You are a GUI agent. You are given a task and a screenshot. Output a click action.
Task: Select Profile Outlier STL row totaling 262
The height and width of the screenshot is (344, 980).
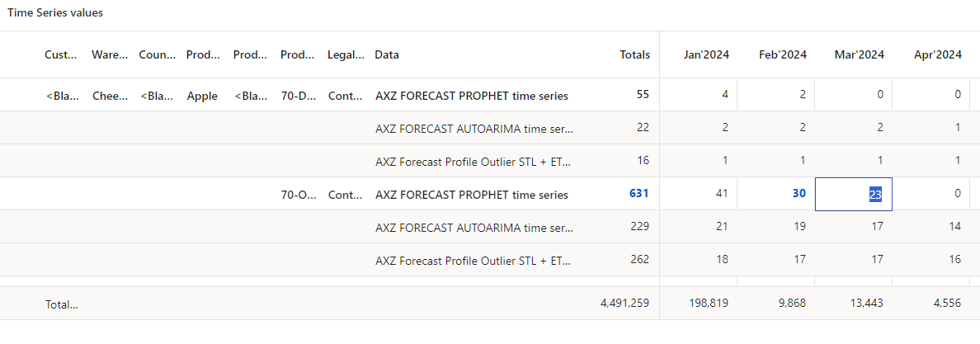coord(473,260)
